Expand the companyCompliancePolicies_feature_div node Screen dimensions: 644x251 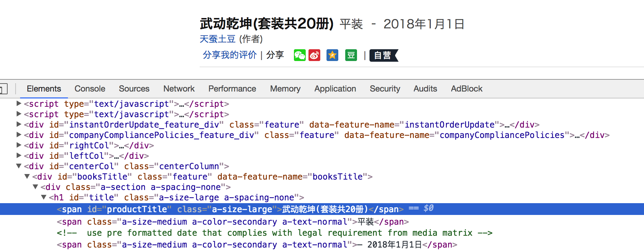[19, 135]
